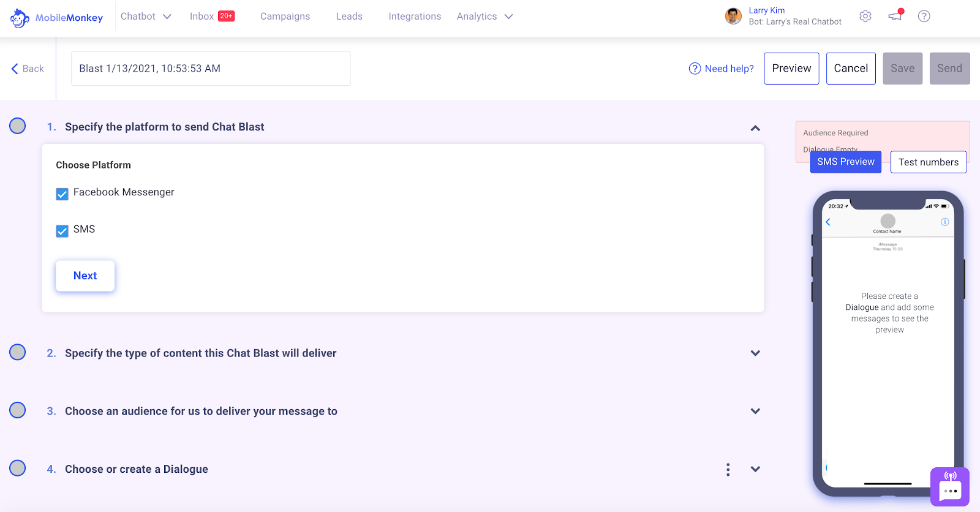The image size is (980, 512).
Task: Edit the blast name field
Action: tap(211, 69)
